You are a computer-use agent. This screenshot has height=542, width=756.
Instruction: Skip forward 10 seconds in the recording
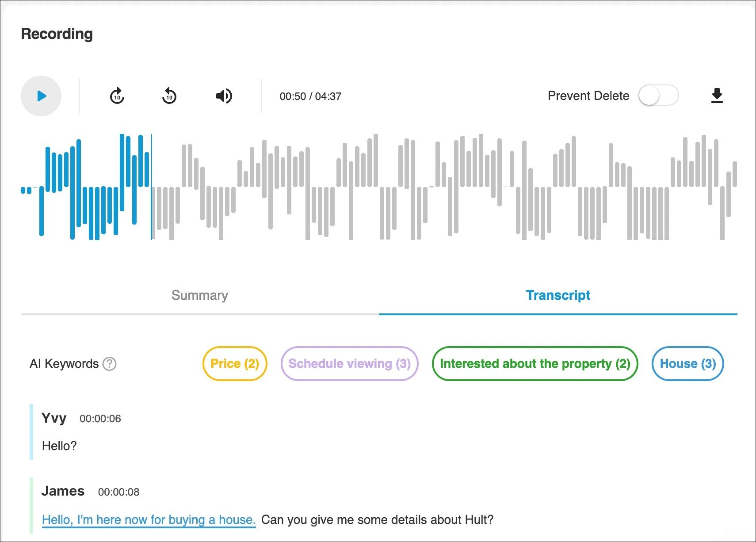pos(117,96)
